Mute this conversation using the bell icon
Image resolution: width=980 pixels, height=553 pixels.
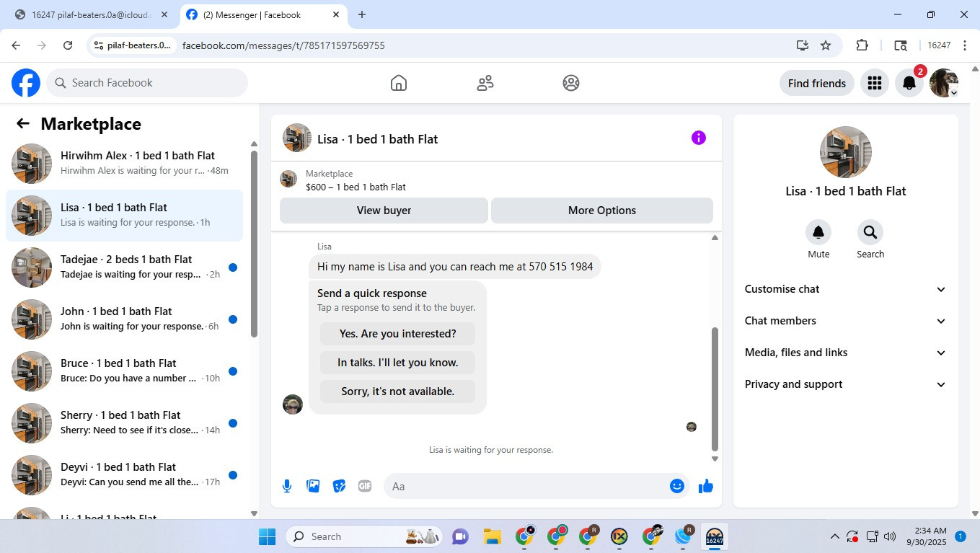(818, 232)
